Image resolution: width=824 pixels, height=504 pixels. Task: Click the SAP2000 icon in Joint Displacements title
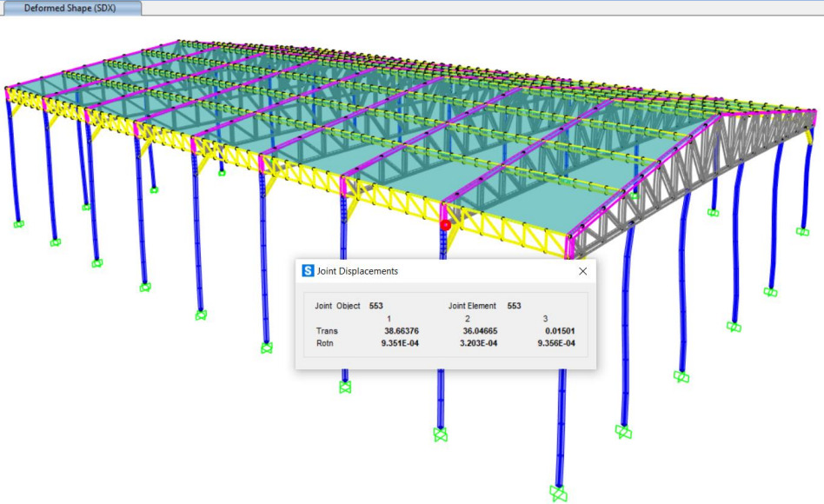tap(308, 270)
